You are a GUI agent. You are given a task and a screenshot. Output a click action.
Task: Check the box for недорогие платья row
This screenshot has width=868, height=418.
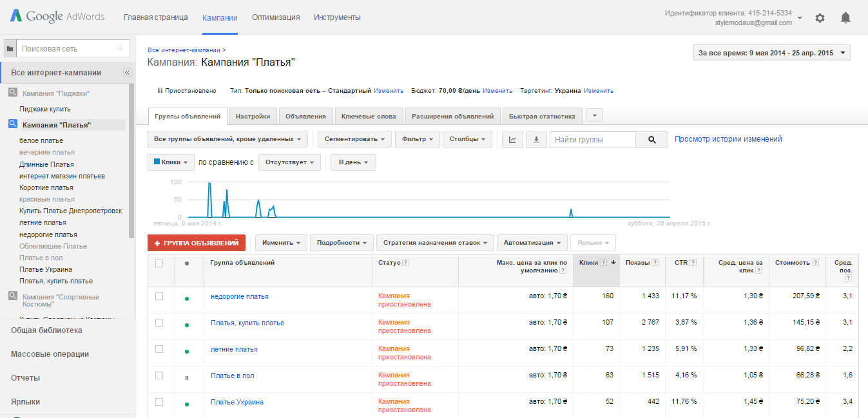pos(159,296)
